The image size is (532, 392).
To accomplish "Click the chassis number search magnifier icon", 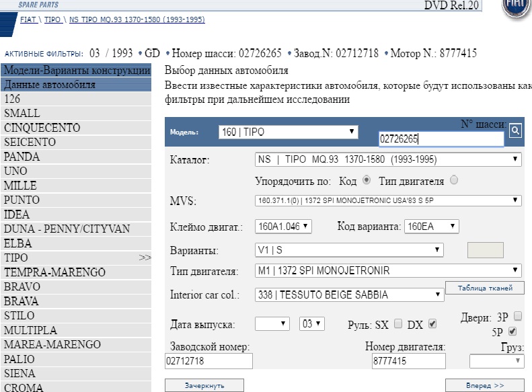I will coord(516,131).
